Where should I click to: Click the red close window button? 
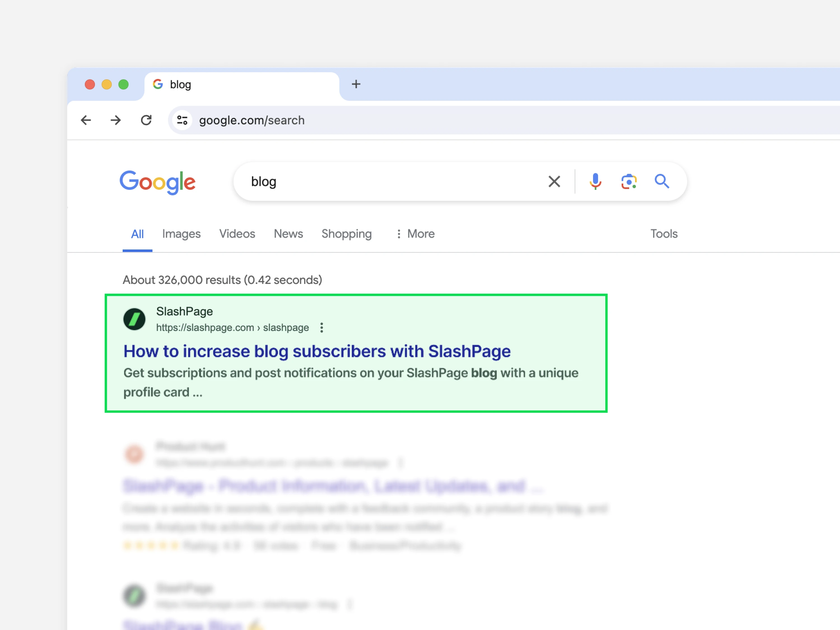pyautogui.click(x=90, y=84)
